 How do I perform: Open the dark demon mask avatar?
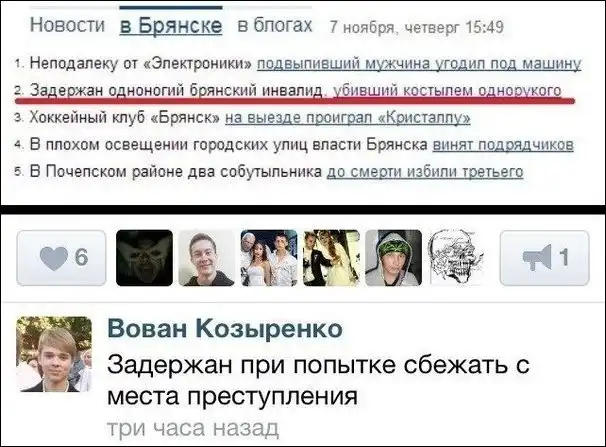pyautogui.click(x=145, y=258)
